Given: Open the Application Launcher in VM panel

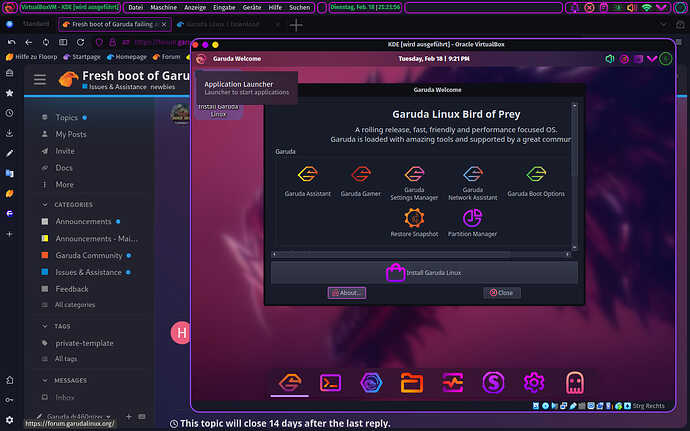Looking at the screenshot, I should coord(201,59).
